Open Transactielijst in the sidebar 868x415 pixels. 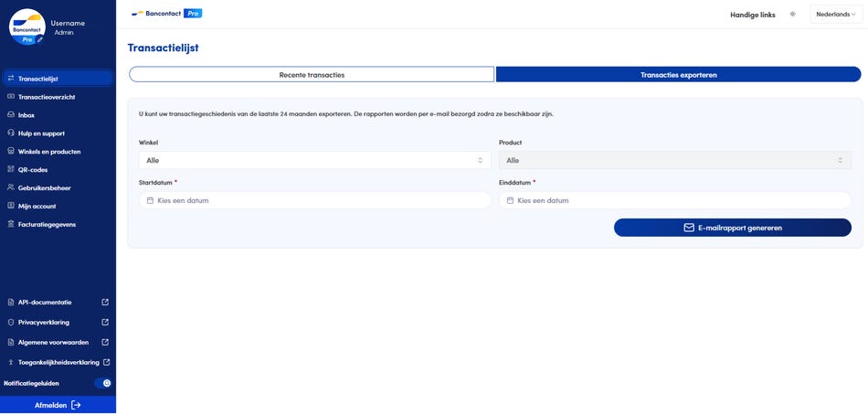pos(58,79)
